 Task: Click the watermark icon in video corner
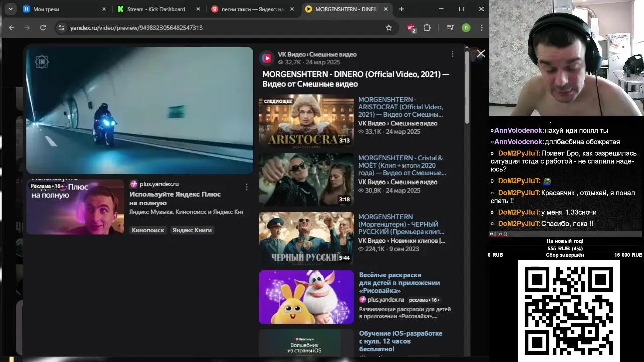[x=42, y=62]
